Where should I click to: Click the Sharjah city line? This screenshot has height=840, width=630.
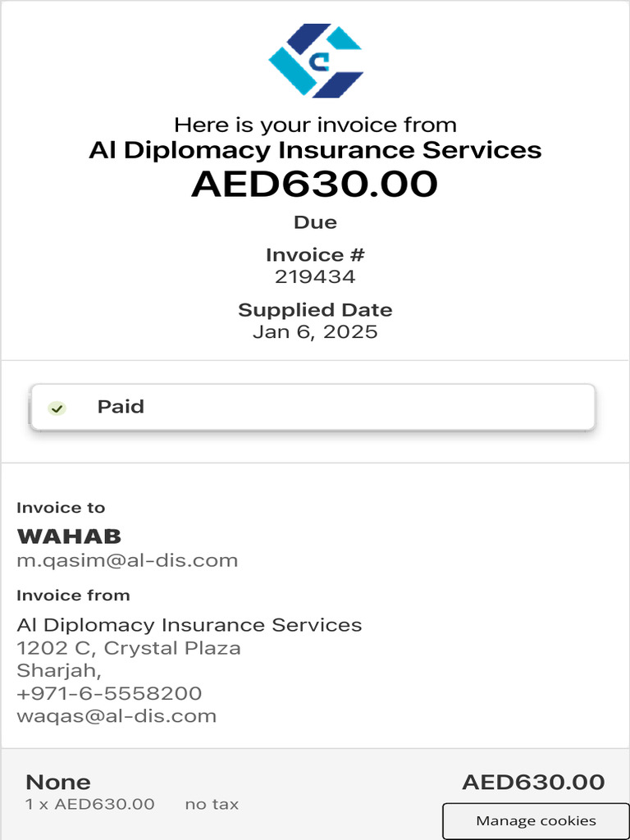point(59,670)
